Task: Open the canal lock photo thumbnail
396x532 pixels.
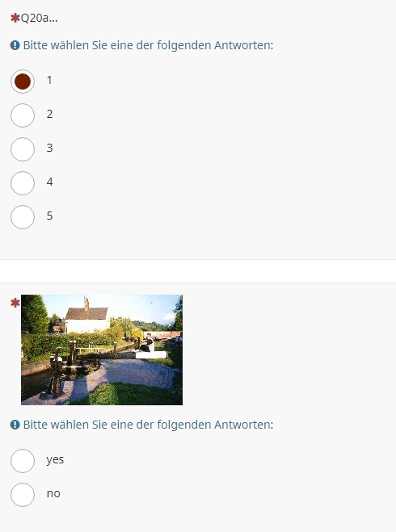Action: click(102, 350)
